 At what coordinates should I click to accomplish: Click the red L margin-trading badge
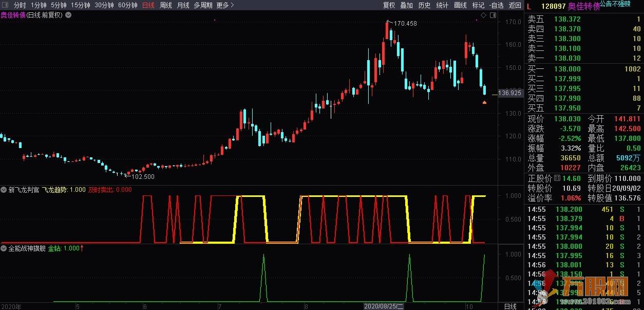coord(529,6)
